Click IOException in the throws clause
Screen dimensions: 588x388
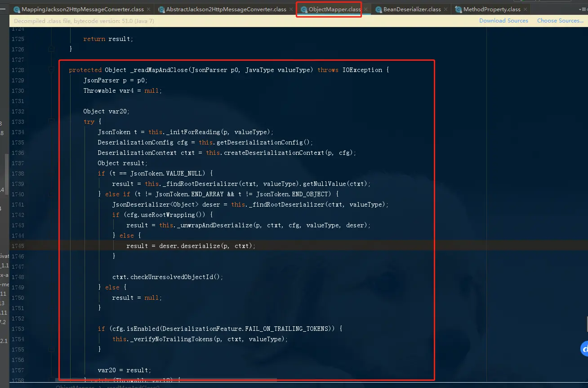[362, 70]
